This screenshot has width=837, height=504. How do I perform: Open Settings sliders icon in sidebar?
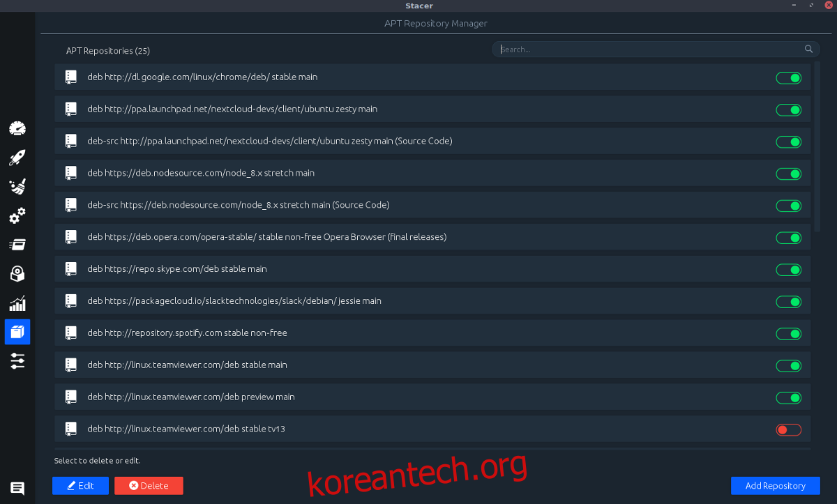tap(17, 361)
